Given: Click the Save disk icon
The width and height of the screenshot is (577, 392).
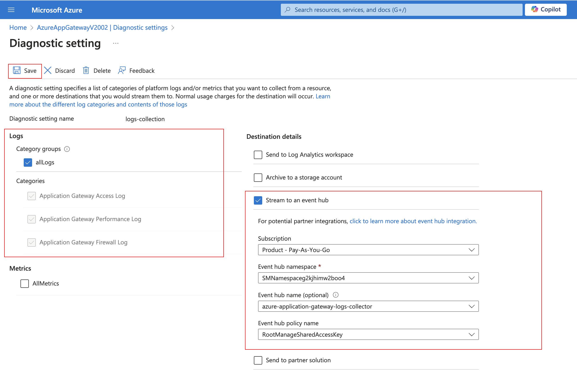Looking at the screenshot, I should pyautogui.click(x=16, y=70).
